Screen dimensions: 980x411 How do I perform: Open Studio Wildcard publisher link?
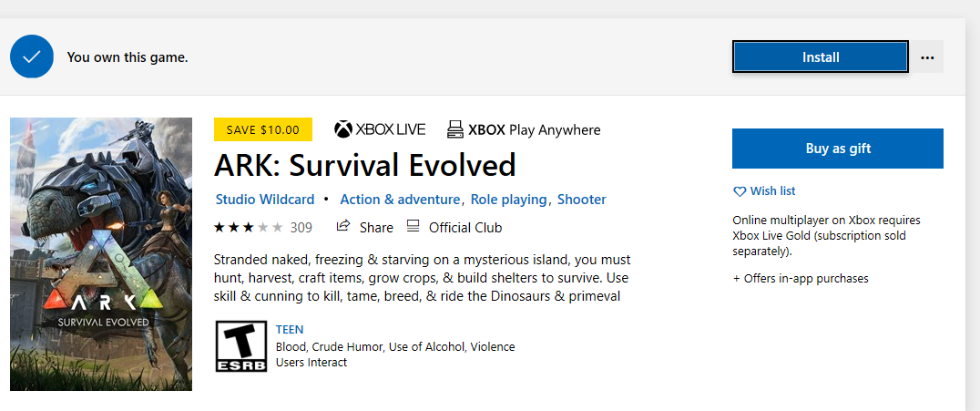point(265,200)
